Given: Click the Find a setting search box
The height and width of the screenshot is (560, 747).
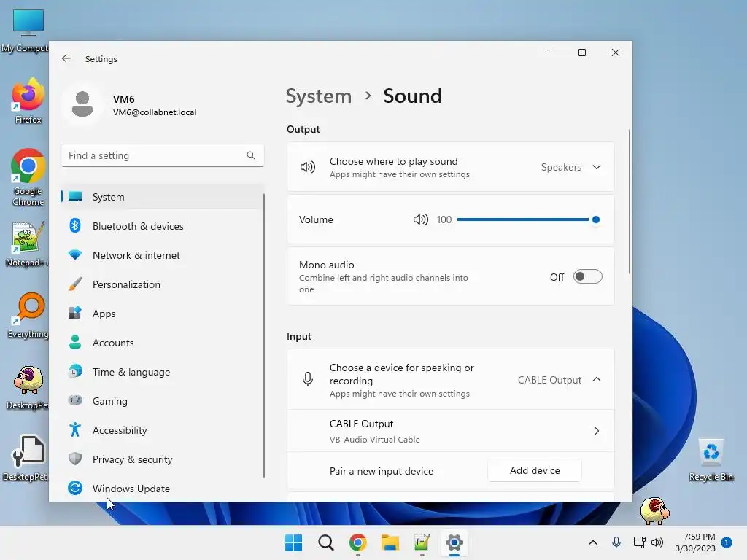Looking at the screenshot, I should click(x=163, y=155).
